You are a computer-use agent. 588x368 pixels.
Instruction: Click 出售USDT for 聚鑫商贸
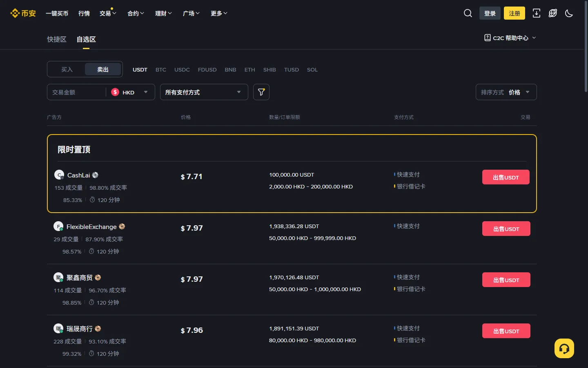[506, 280]
